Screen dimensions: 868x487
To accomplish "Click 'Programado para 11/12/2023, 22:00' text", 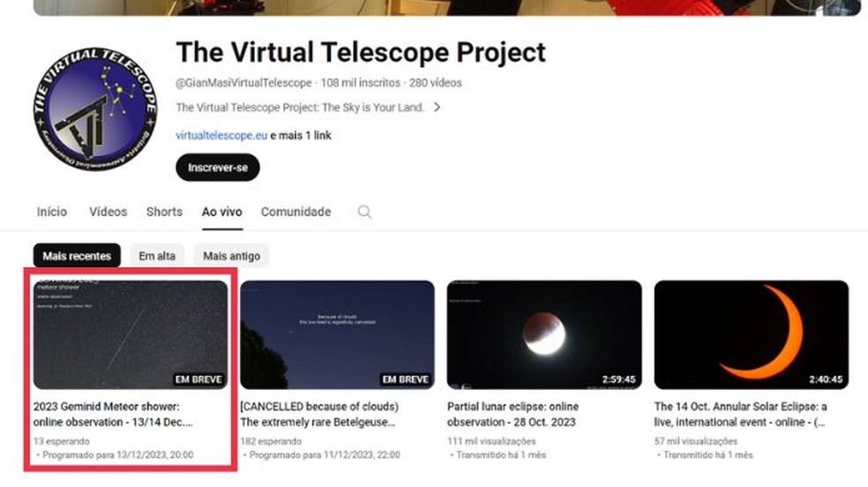I will coord(325,455).
